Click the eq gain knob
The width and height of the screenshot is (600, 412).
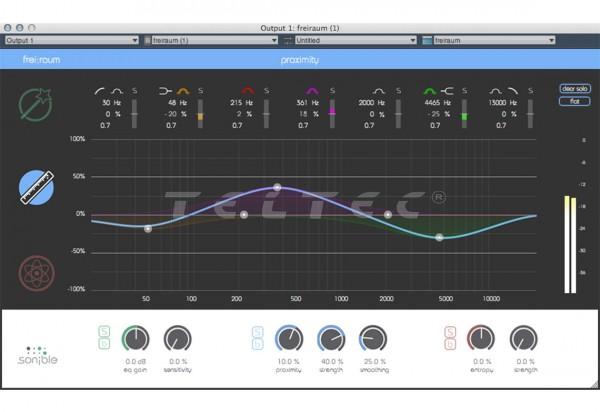tap(137, 340)
